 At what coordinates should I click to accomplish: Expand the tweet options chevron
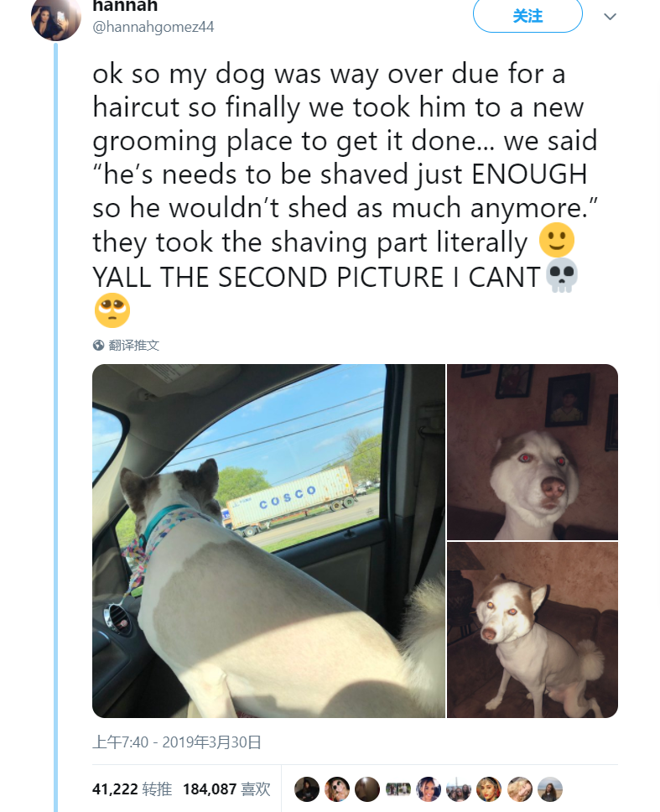pos(611,17)
